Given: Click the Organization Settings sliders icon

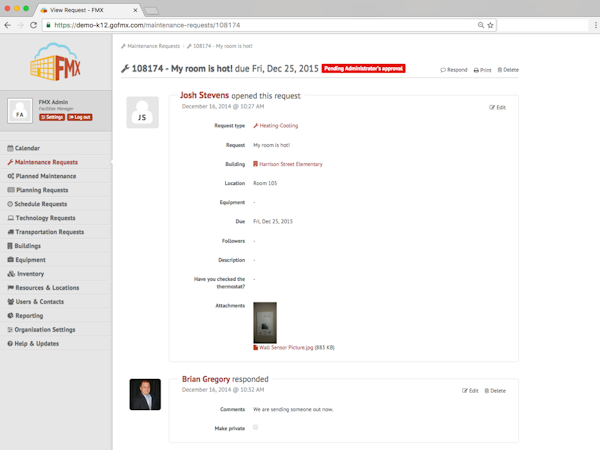Looking at the screenshot, I should [x=10, y=329].
